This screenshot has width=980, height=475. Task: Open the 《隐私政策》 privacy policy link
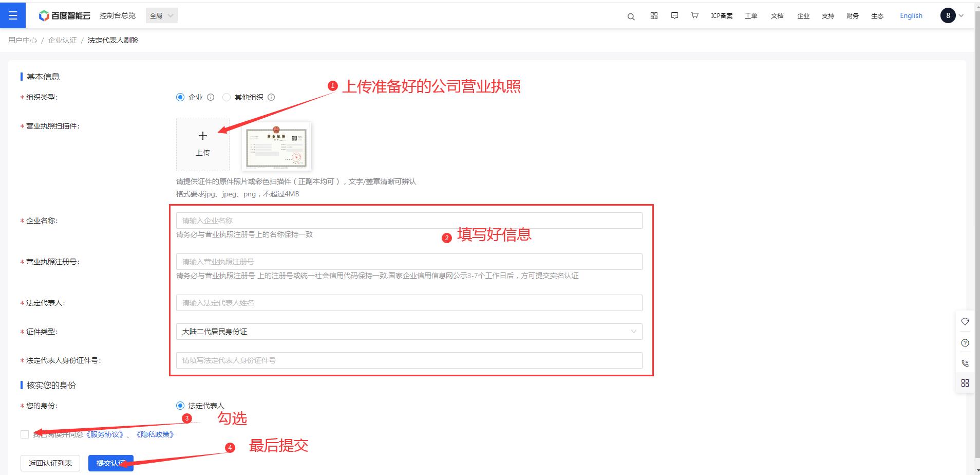click(155, 434)
